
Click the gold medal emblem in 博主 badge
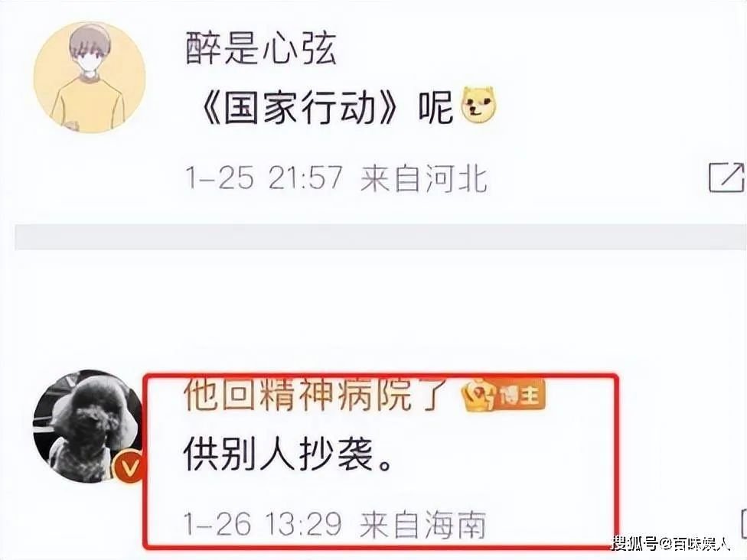[480, 396]
